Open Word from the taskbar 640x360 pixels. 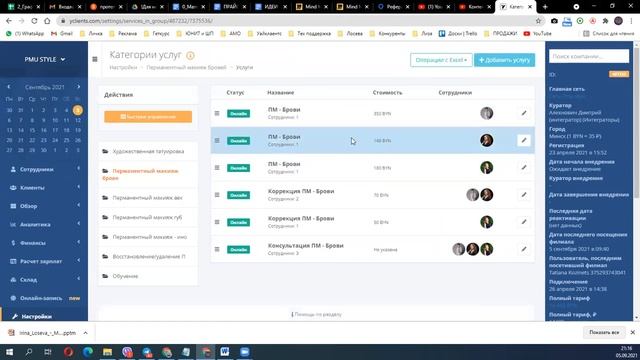tap(224, 352)
